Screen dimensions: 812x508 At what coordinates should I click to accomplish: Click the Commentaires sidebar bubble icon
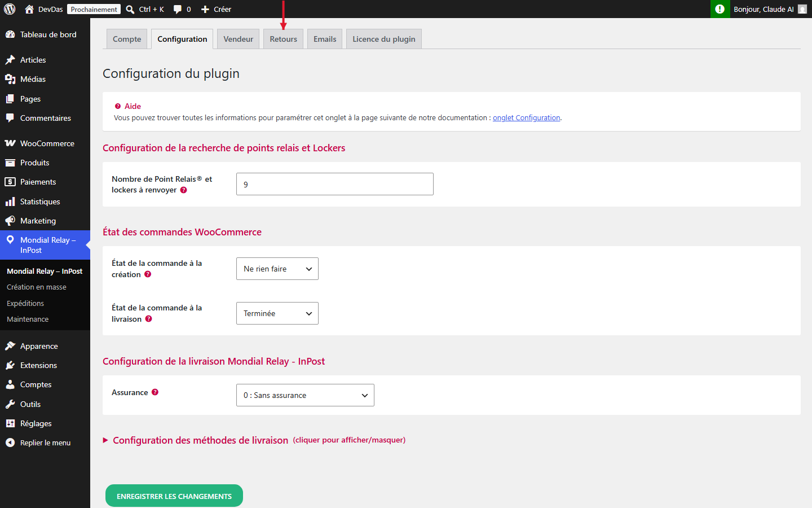coord(10,118)
